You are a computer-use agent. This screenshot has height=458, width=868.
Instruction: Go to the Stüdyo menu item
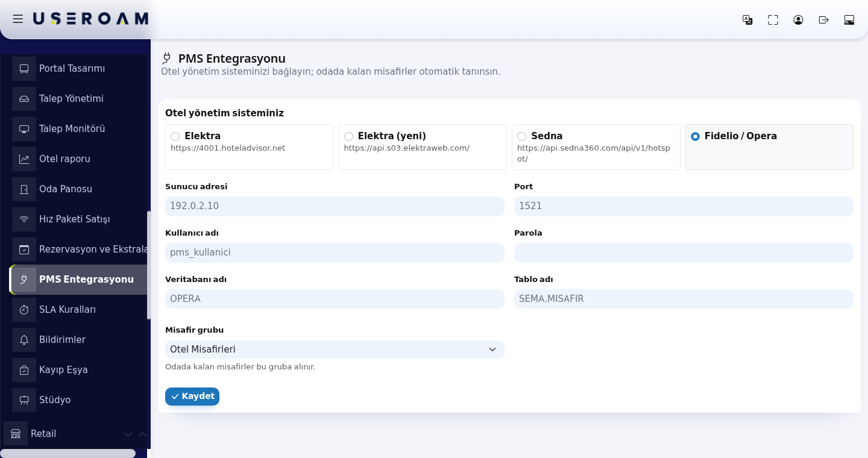(79, 400)
